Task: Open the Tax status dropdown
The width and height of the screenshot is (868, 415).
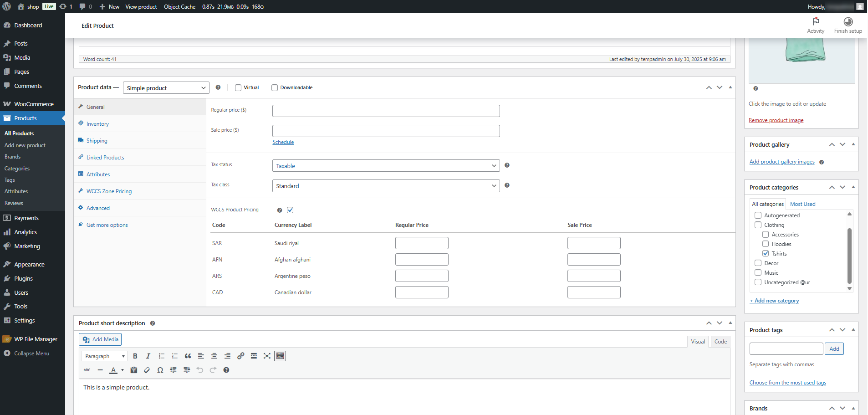Action: click(x=385, y=166)
